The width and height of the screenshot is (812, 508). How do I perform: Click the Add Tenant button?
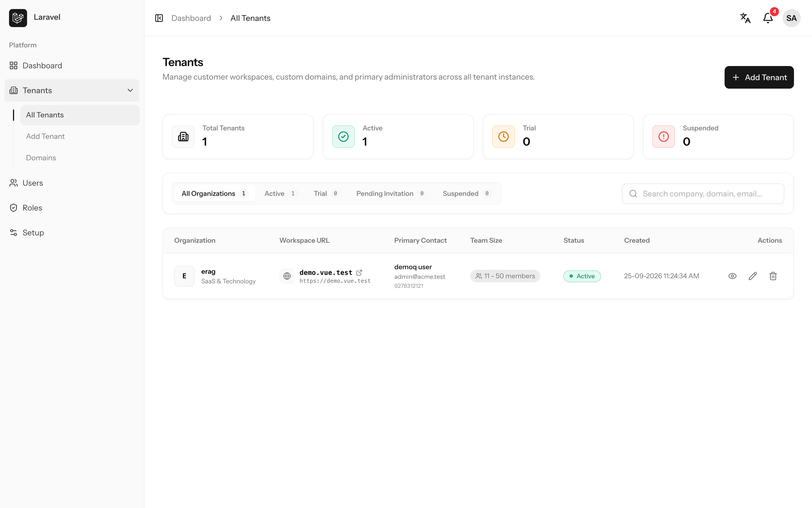coord(759,77)
